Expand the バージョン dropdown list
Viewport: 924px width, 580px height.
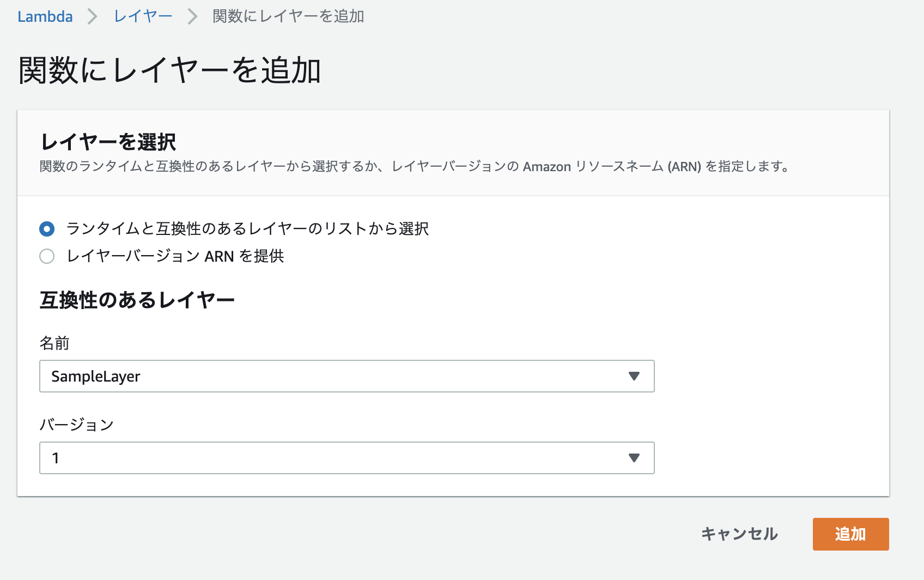(347, 458)
